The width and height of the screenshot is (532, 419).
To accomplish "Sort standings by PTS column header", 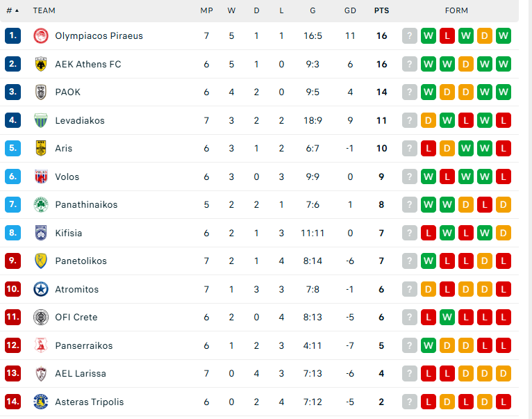I will click(x=381, y=10).
